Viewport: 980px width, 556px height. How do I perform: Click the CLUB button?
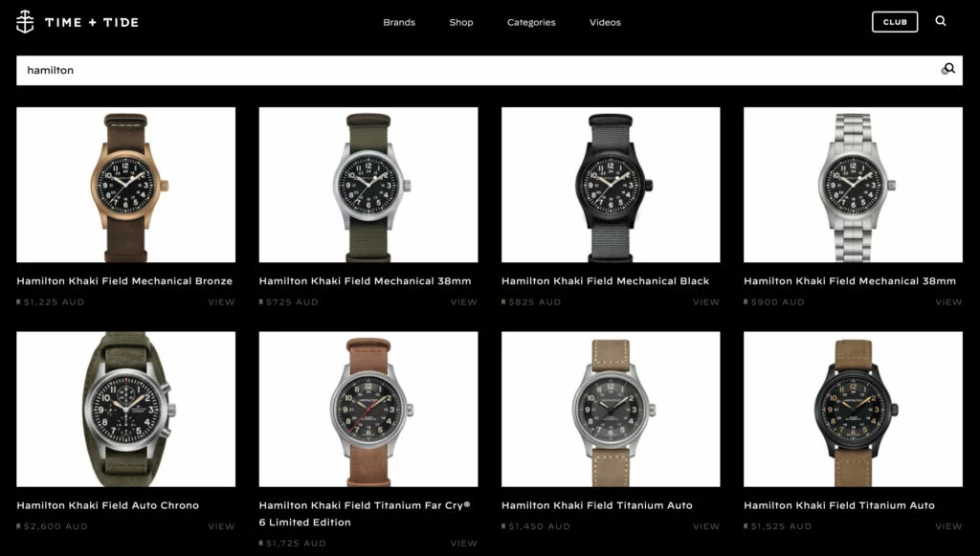[895, 22]
